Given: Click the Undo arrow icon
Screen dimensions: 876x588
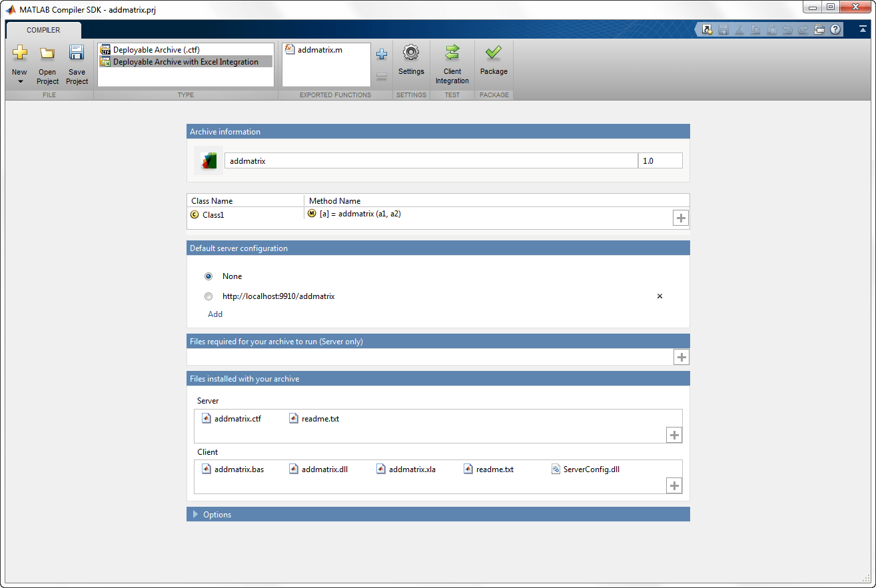Looking at the screenshot, I should (787, 29).
